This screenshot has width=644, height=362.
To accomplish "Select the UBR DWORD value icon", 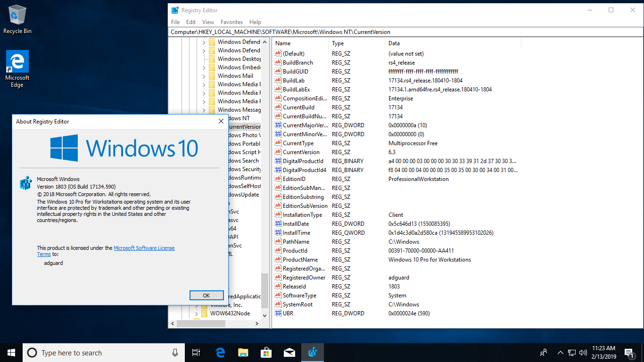I will coord(278,313).
